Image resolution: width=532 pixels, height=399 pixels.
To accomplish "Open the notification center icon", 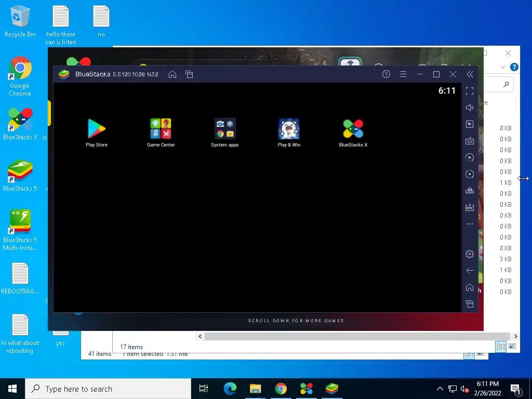I will click(x=516, y=389).
